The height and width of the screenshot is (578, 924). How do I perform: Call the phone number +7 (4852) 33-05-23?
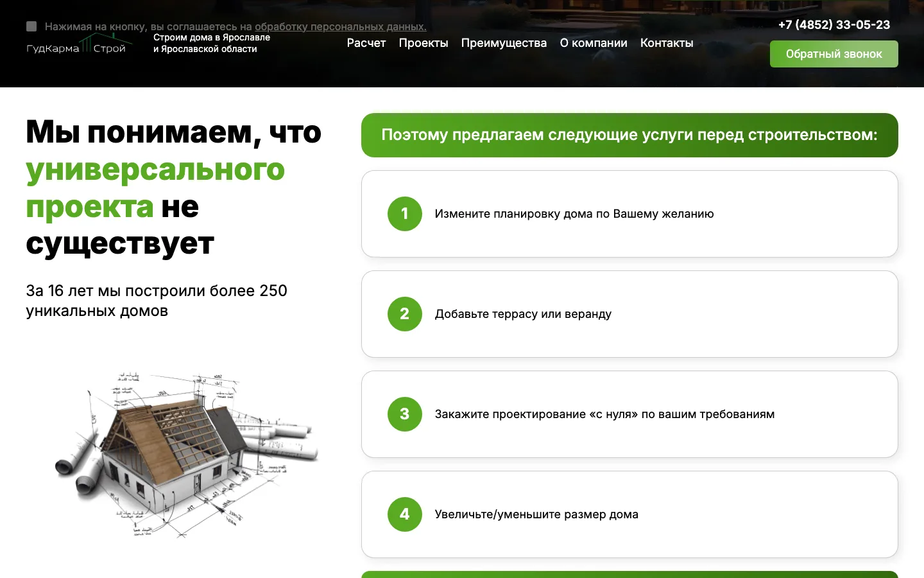tap(834, 24)
